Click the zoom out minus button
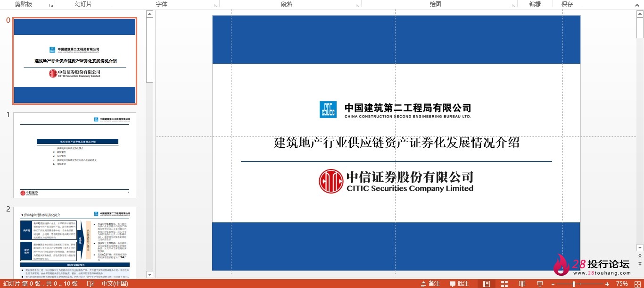The image size is (644, 288). [553, 284]
